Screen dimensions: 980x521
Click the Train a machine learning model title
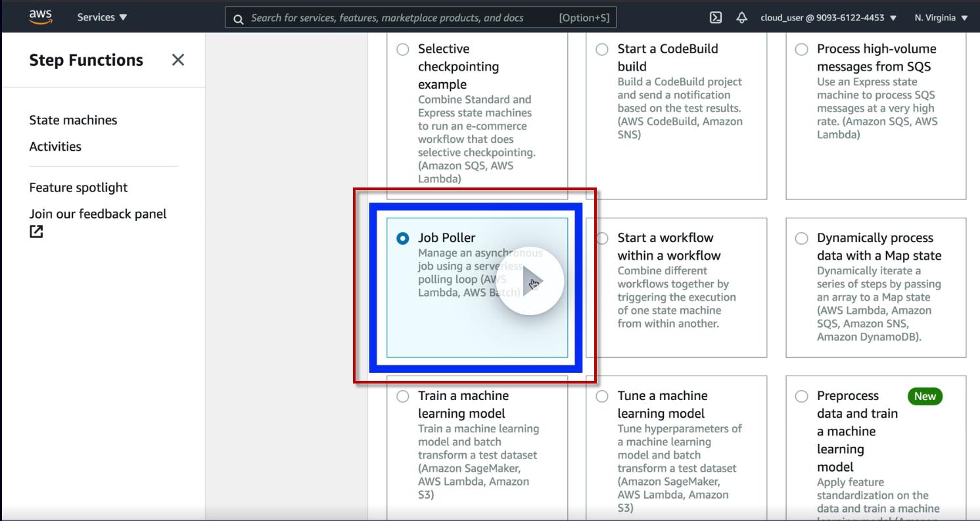point(463,405)
